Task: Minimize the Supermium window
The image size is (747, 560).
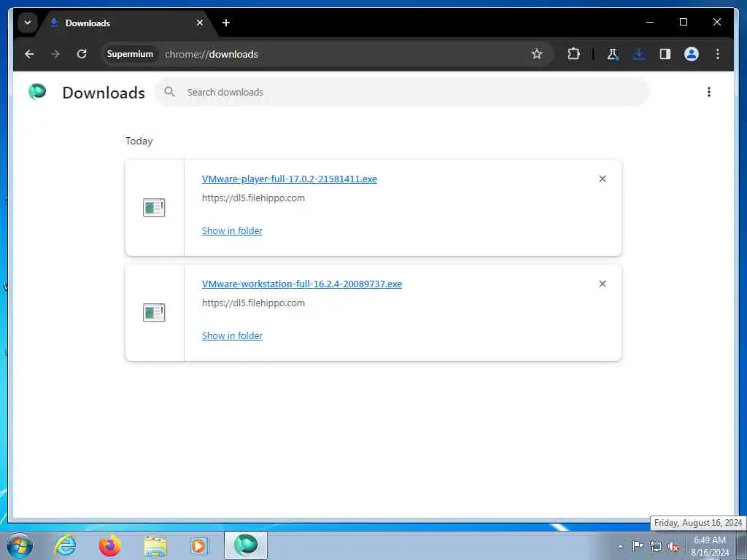Action: click(650, 22)
